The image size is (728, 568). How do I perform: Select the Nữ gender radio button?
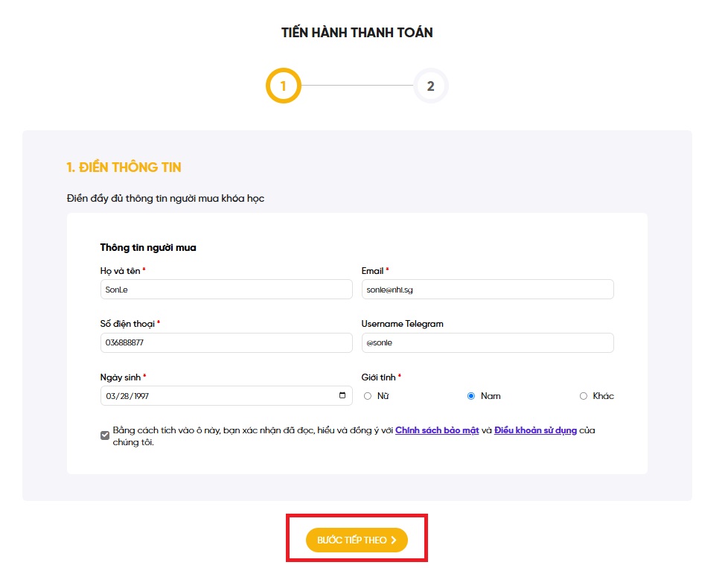[x=368, y=396]
